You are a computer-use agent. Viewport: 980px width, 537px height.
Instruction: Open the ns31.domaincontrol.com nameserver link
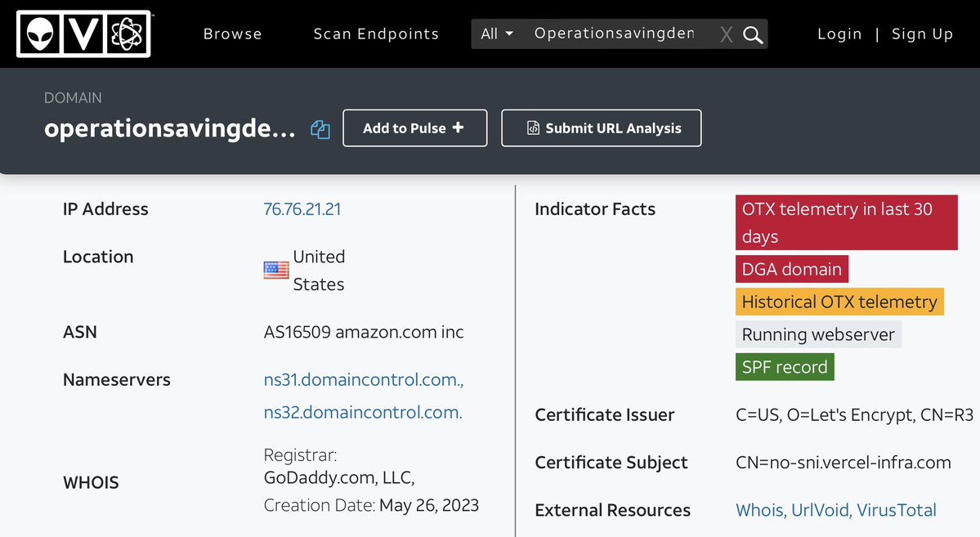coord(363,380)
